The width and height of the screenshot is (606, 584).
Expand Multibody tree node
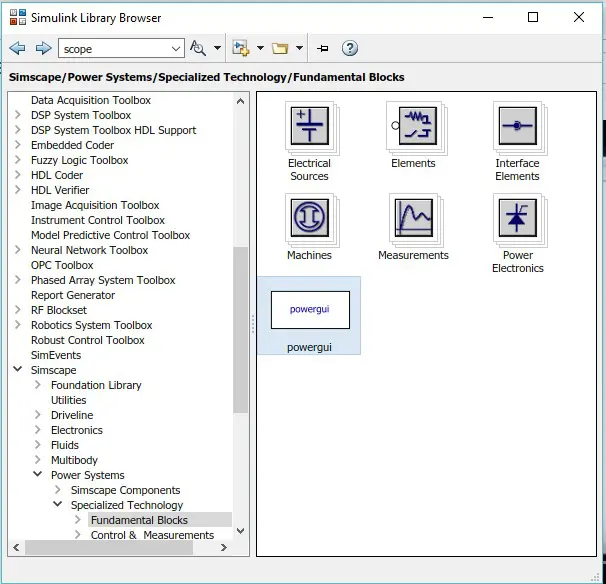point(38,460)
